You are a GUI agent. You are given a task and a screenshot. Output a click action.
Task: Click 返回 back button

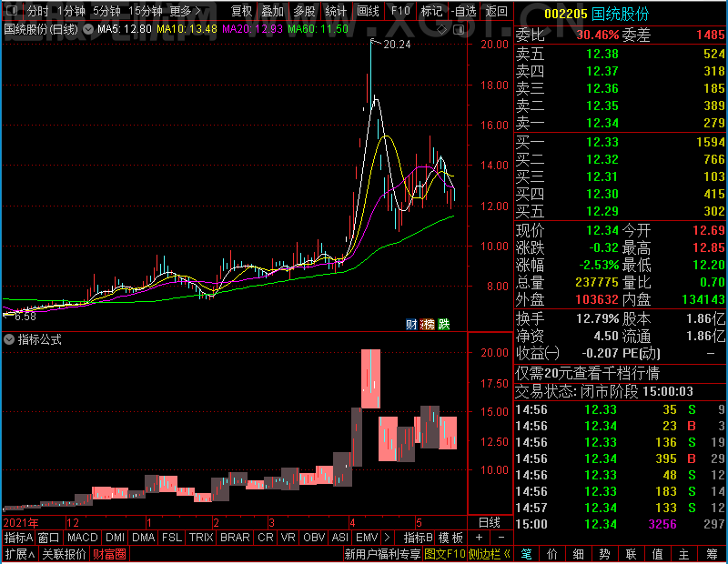[496, 11]
